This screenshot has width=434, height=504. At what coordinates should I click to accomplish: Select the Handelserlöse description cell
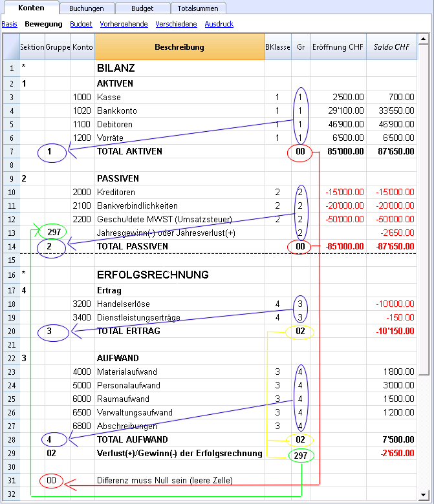coord(180,304)
